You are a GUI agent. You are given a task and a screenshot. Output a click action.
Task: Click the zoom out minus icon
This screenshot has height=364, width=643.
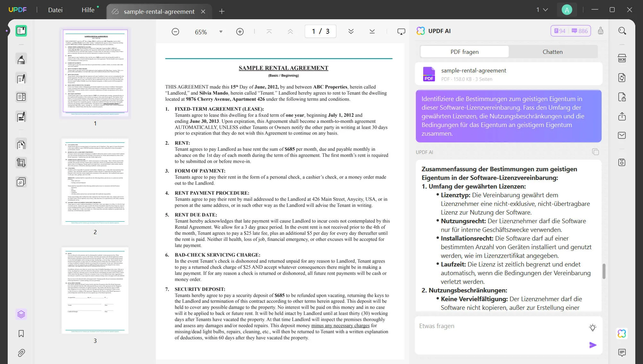coord(175,32)
